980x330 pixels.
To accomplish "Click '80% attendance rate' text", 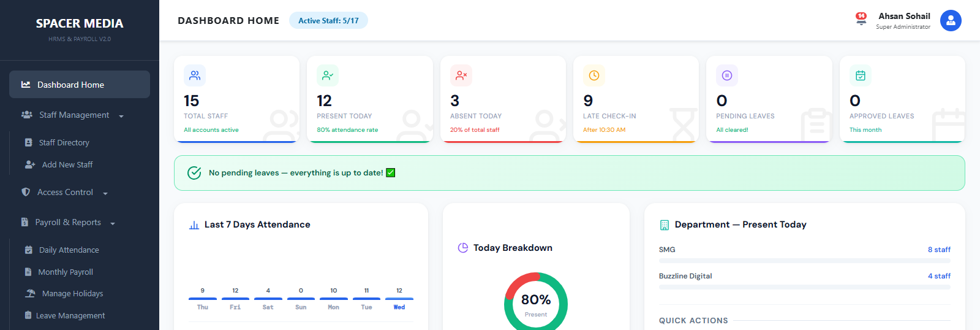I will pos(347,130).
